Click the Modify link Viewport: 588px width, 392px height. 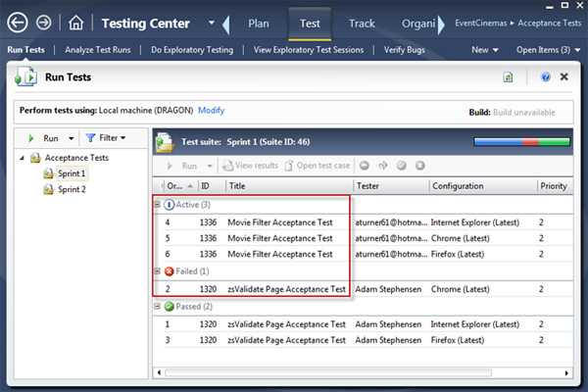tap(211, 111)
